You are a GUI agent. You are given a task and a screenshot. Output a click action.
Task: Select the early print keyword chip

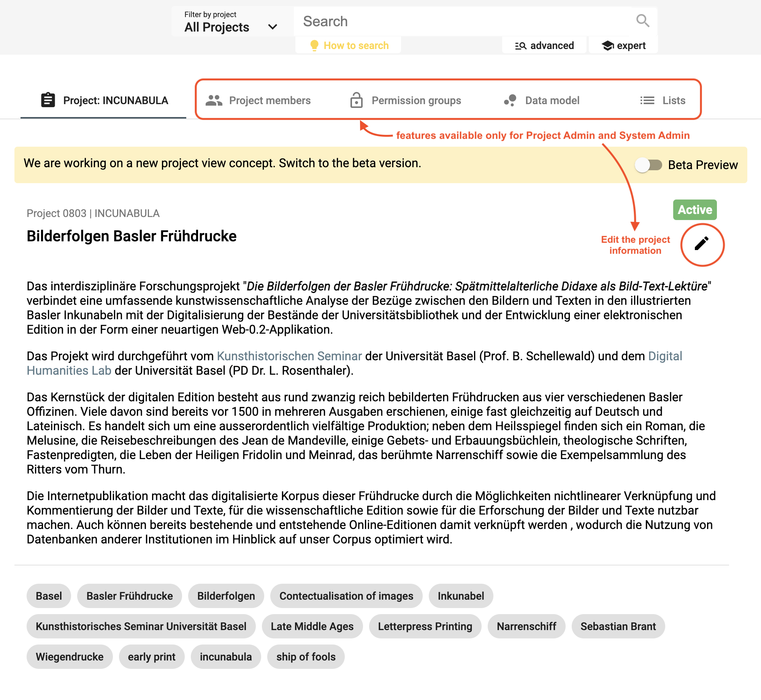[152, 657]
